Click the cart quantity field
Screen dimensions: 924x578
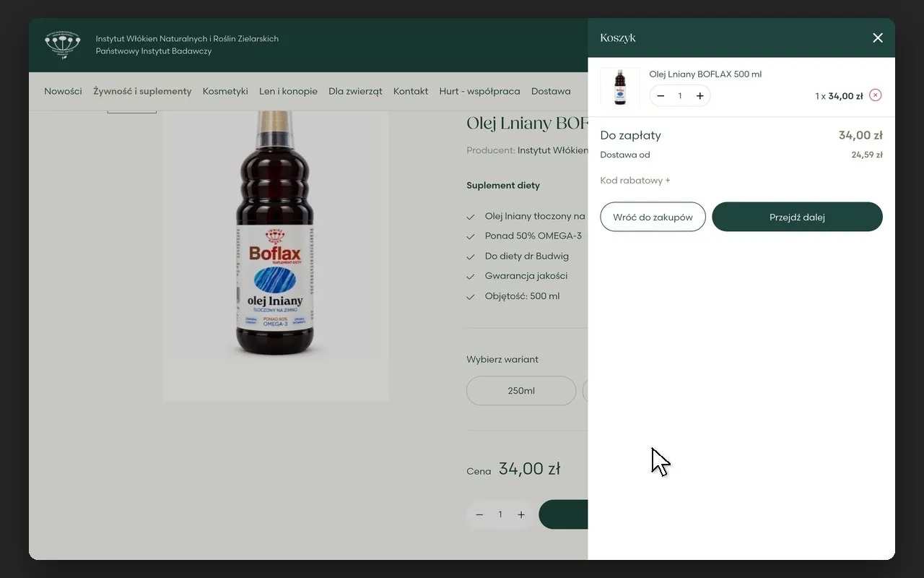pos(680,95)
